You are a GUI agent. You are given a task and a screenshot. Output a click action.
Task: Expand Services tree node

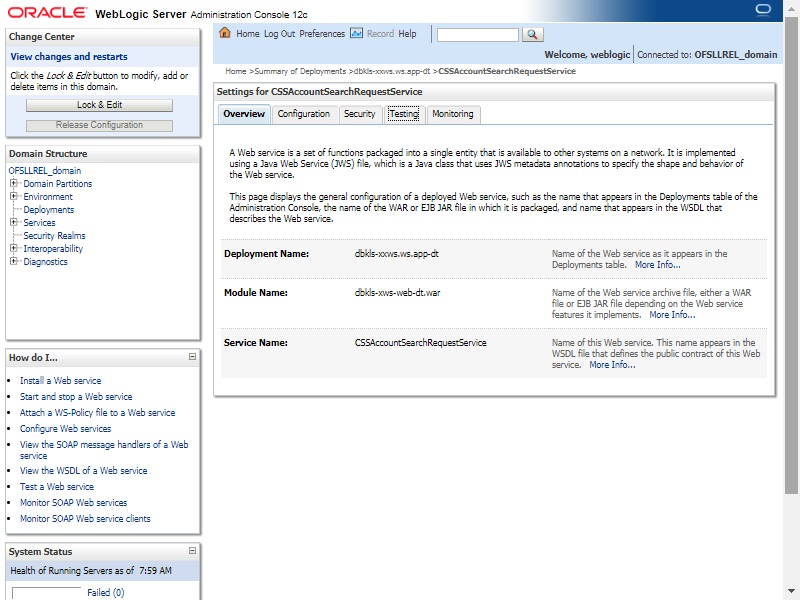[x=14, y=222]
